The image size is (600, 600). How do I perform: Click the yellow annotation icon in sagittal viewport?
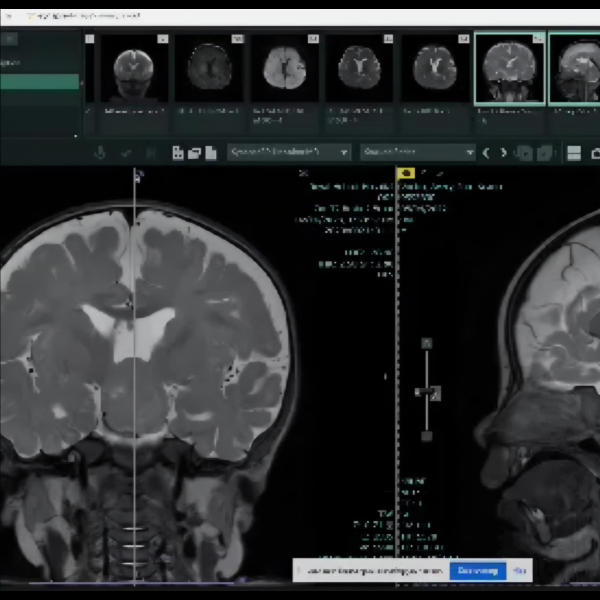point(406,173)
